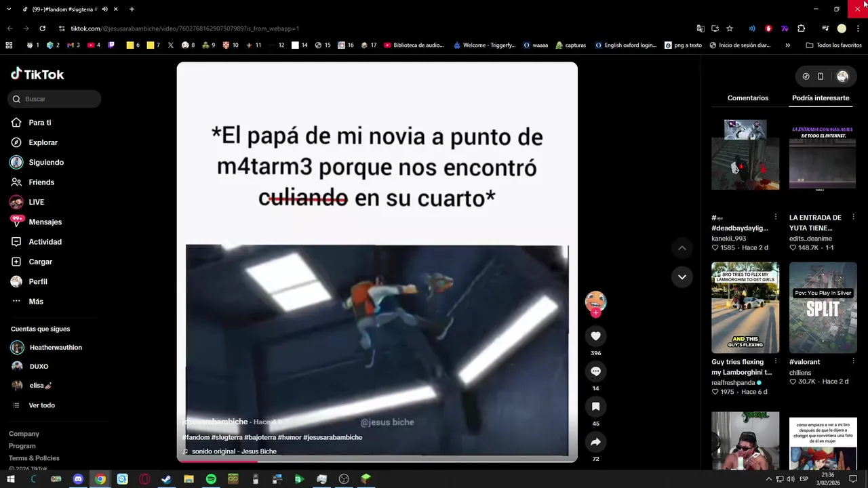Open Todos los favoritos folder
Screen dimensions: 868x488
[833, 45]
